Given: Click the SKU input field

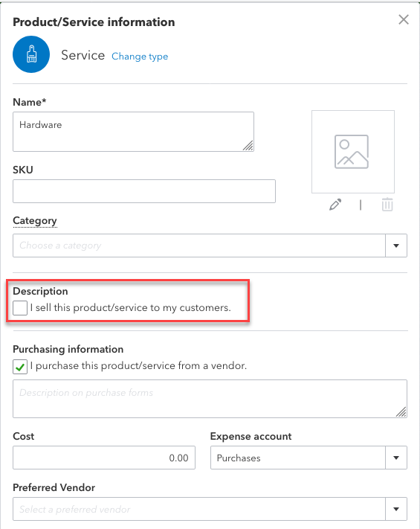Looking at the screenshot, I should point(144,191).
